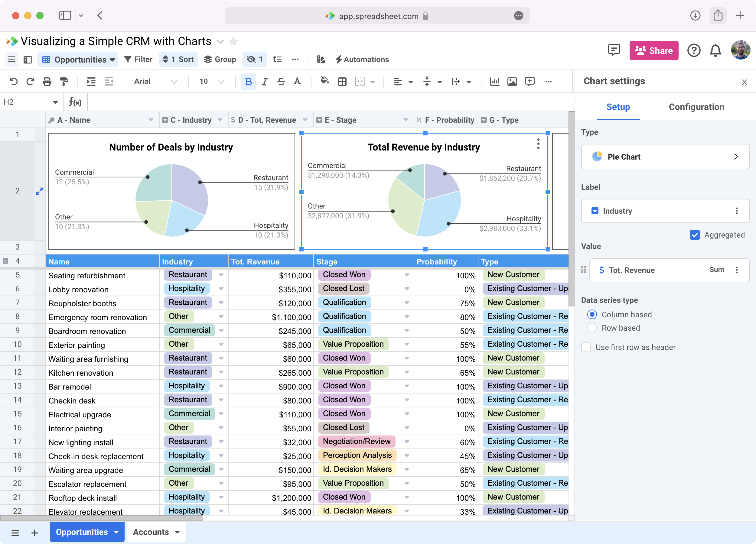The height and width of the screenshot is (544, 756).
Task: Open the comments panel icon
Action: (614, 50)
